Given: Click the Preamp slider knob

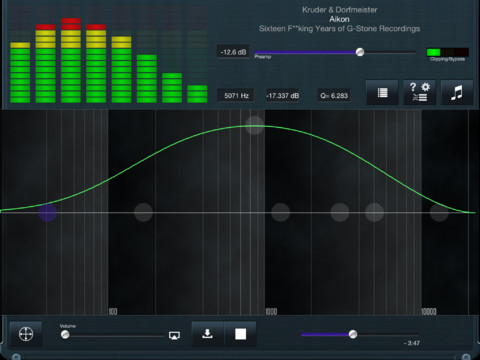Looking at the screenshot, I should point(360,52).
